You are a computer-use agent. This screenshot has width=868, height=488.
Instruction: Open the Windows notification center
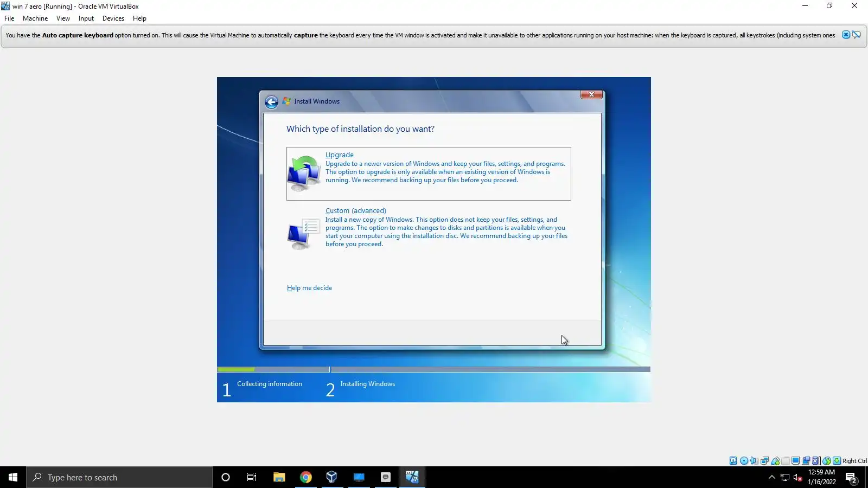pos(851,477)
